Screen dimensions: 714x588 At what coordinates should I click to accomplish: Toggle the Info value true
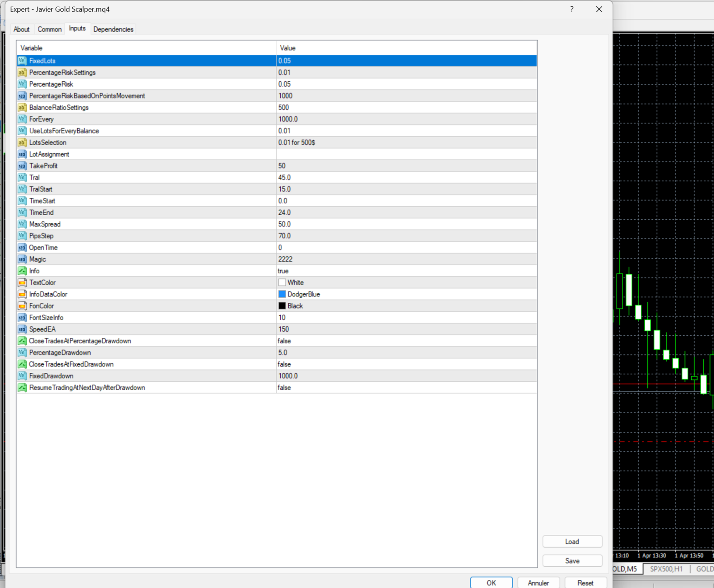pos(407,271)
